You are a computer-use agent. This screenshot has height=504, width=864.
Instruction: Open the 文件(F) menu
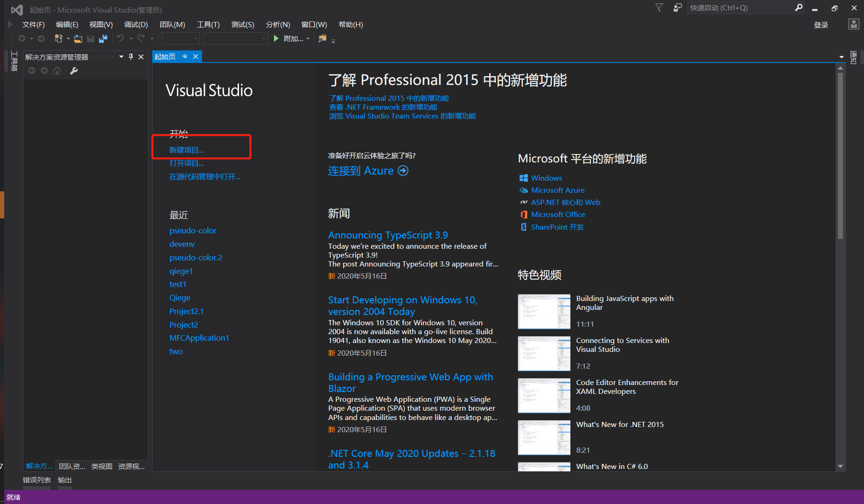click(33, 25)
